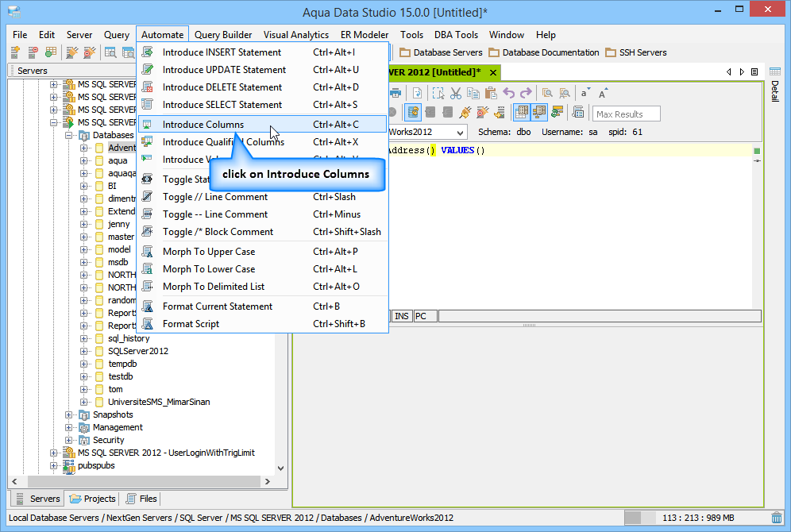Viewport: 791px width, 532px height.
Task: Open the Database Documentation bookmark folder
Action: (x=544, y=52)
